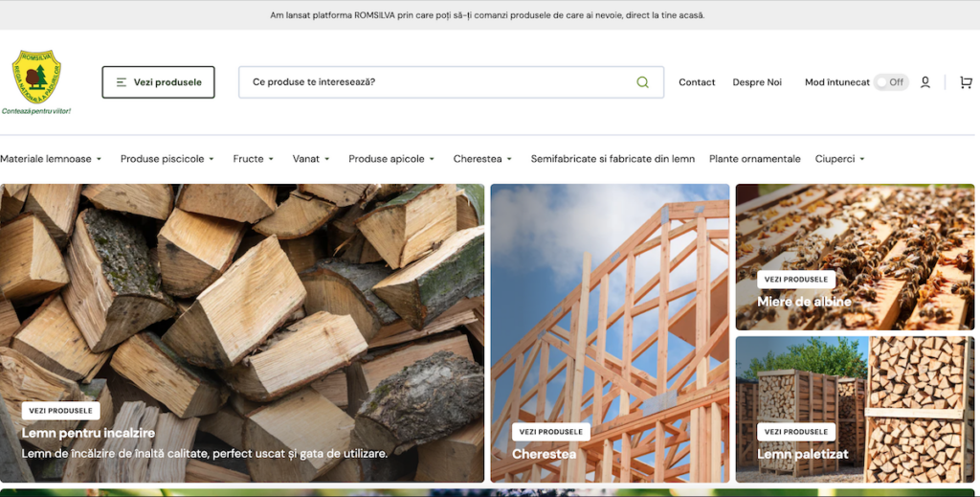Select Plante ornamentale menu item

[754, 159]
